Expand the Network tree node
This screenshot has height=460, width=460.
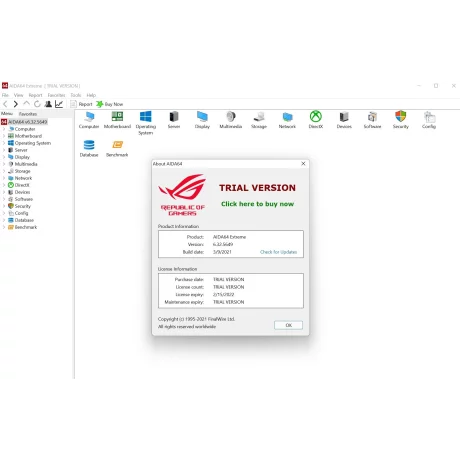(x=4, y=178)
